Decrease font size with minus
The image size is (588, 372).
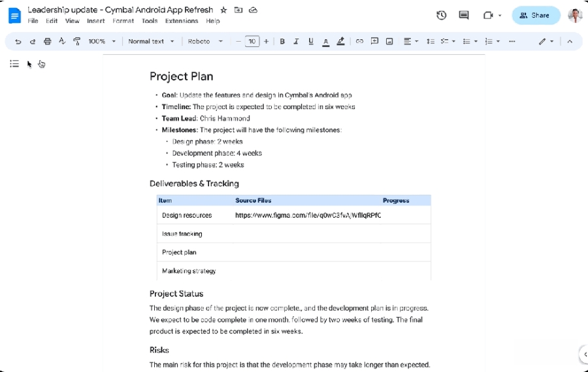(x=238, y=41)
